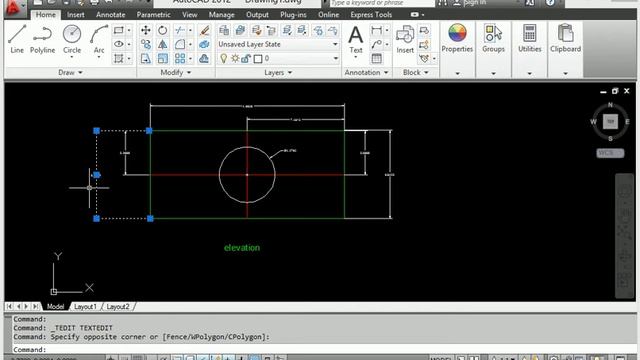Click the Linear dimension icon

[376, 30]
